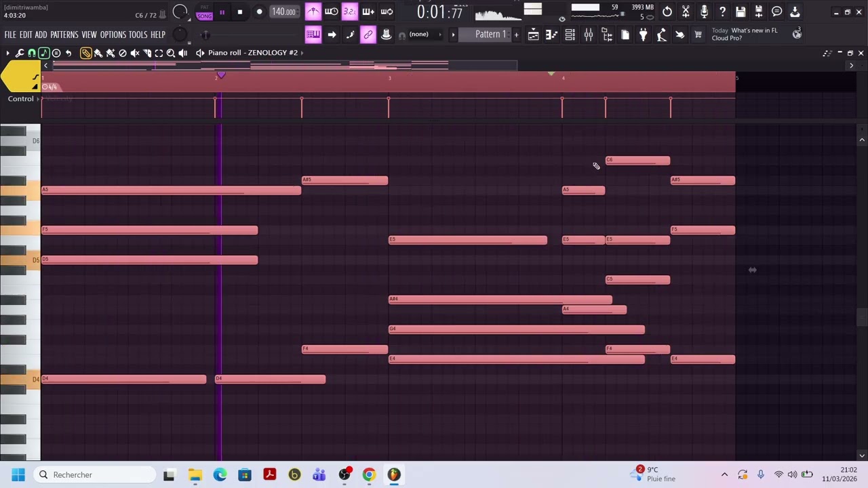Select the Mute tool in piano roll
This screenshot has width=868, height=488.
(135, 53)
